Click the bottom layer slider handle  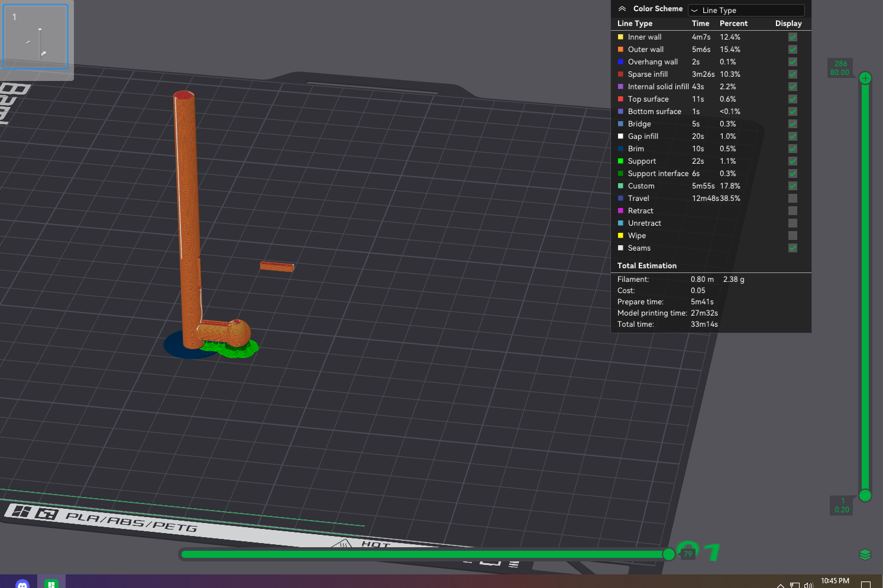865,495
